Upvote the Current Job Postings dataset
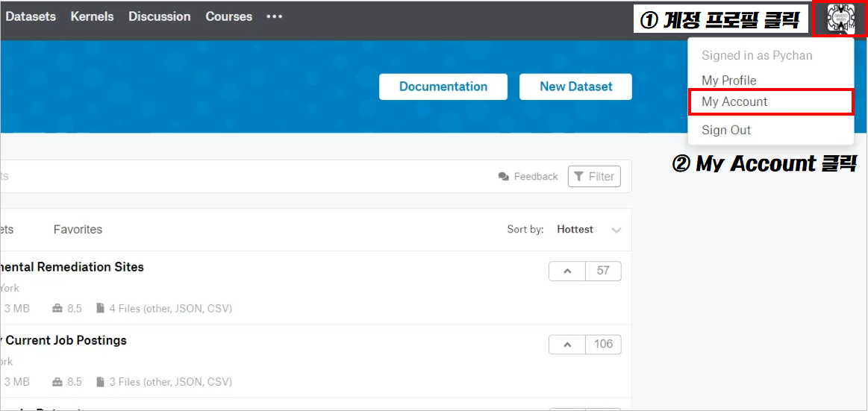 tap(567, 344)
